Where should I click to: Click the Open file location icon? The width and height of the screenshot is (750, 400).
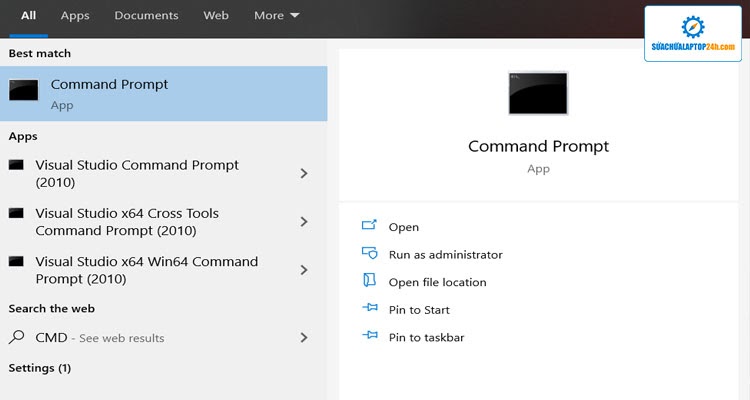click(x=369, y=280)
